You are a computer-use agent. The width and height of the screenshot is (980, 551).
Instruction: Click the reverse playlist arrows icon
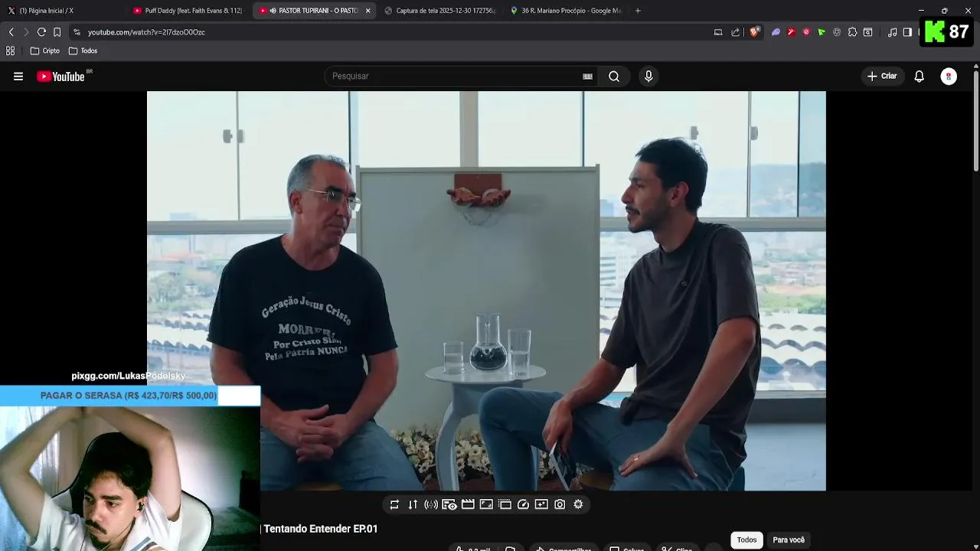coord(413,504)
